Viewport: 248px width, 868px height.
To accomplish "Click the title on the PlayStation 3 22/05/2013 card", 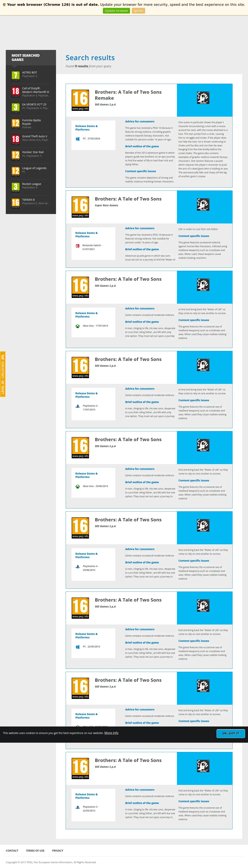I will click(x=128, y=760).
